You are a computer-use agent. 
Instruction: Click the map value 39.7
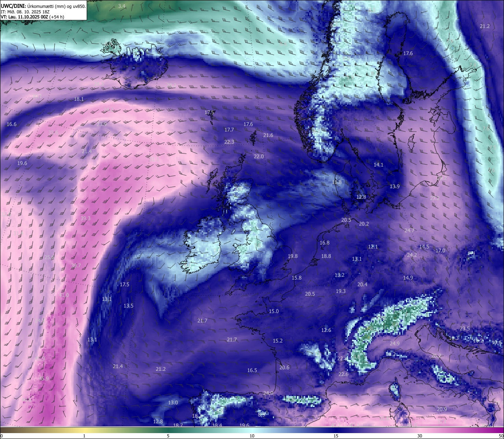pyautogui.click(x=76, y=266)
